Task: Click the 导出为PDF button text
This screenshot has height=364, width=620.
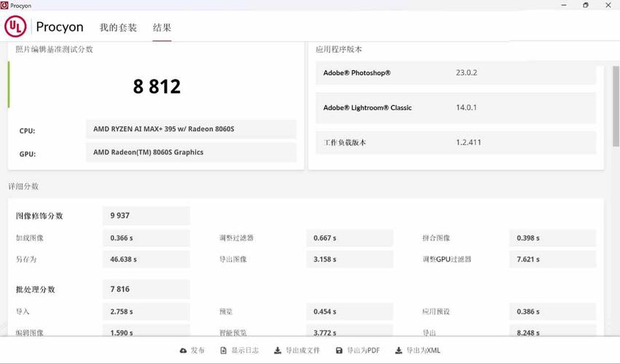Action: [363, 351]
